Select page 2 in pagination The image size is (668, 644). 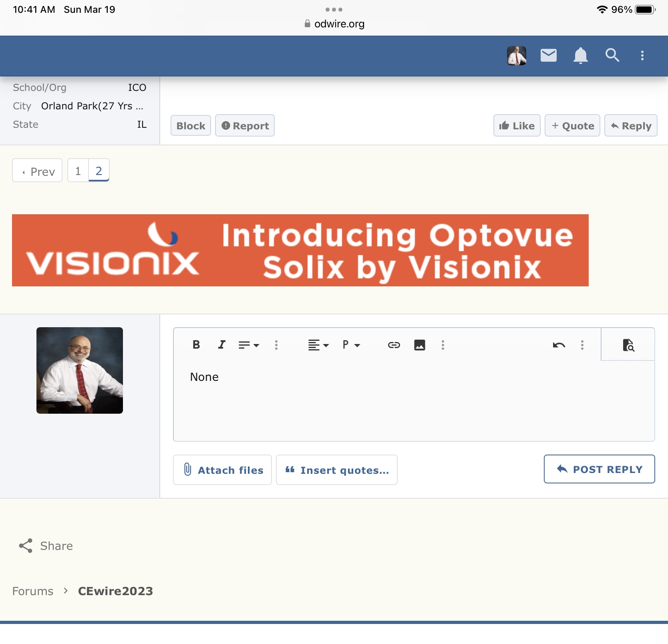pyautogui.click(x=99, y=171)
